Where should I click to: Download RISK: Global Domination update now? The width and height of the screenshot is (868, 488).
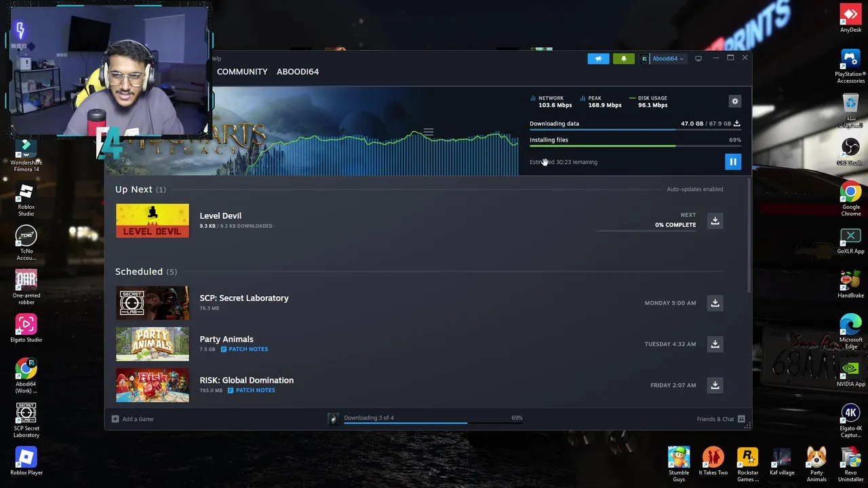715,385
